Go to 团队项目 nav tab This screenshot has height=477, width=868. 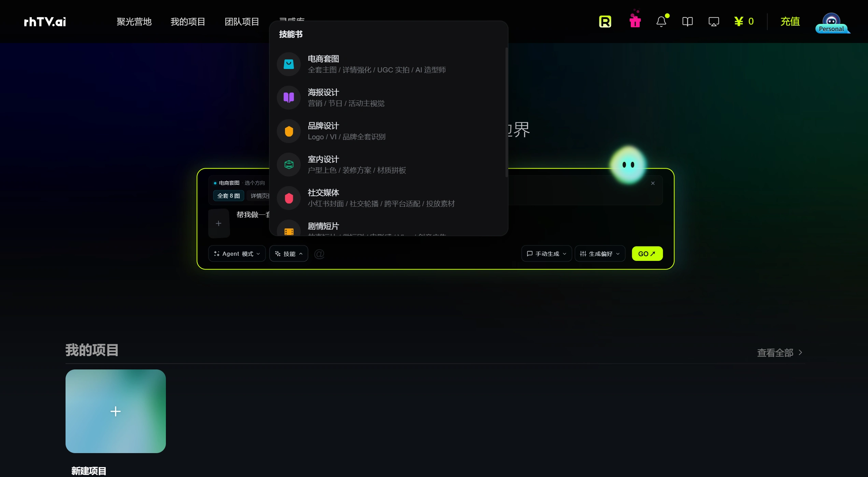[242, 22]
